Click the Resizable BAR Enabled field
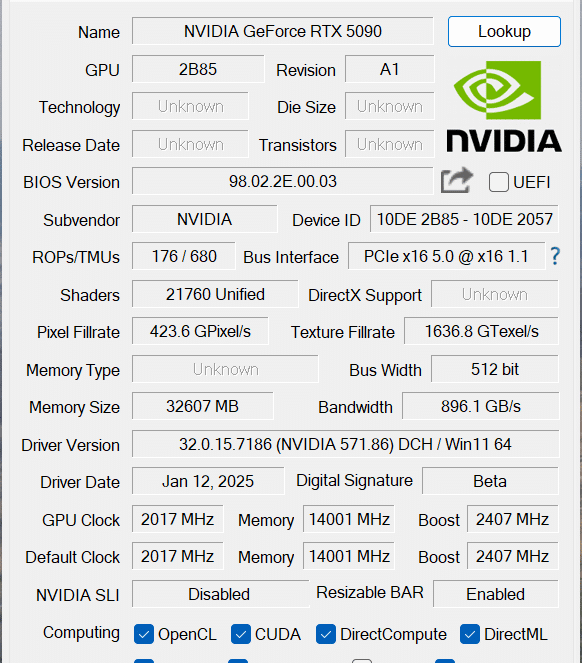 [496, 594]
